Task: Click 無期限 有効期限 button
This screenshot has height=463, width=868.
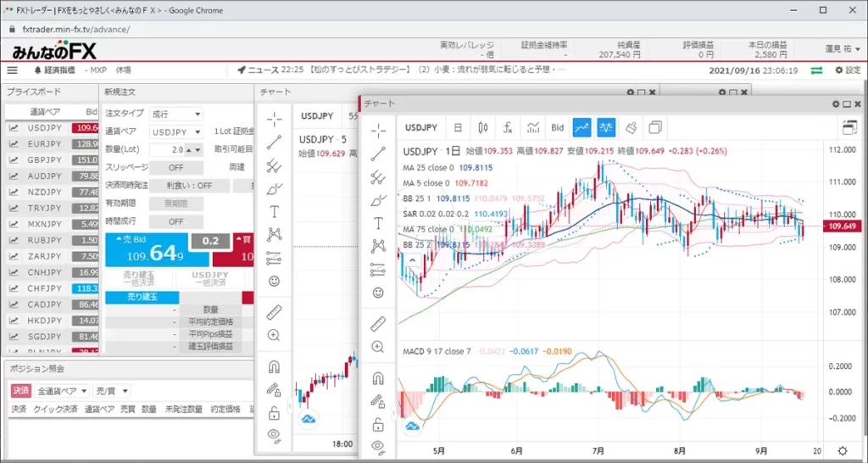Action: pos(176,204)
